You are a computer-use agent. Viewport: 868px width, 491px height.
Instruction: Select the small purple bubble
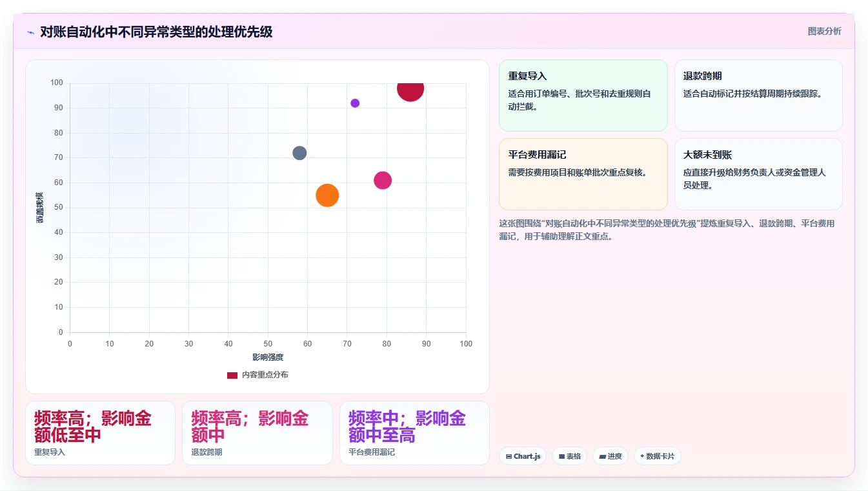[x=355, y=103]
